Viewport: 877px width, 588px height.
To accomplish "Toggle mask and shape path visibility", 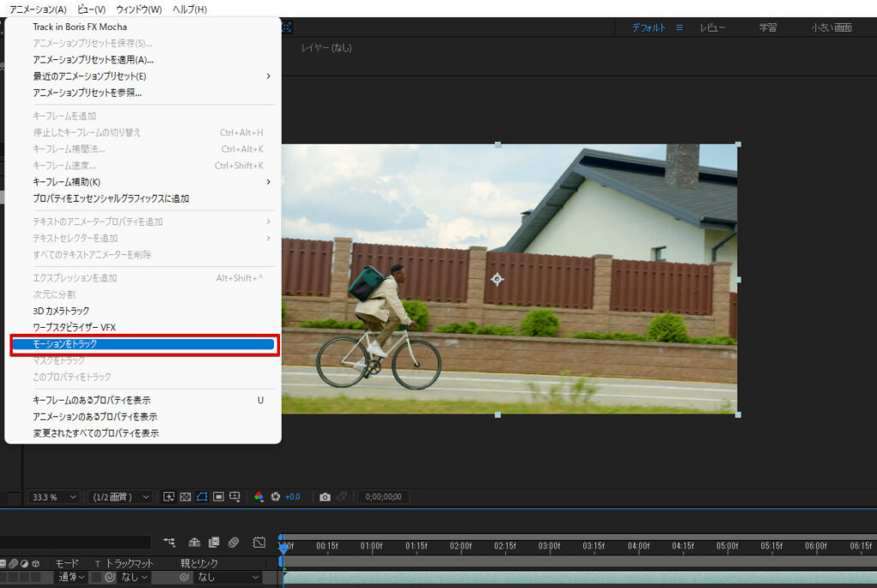I will (x=202, y=496).
